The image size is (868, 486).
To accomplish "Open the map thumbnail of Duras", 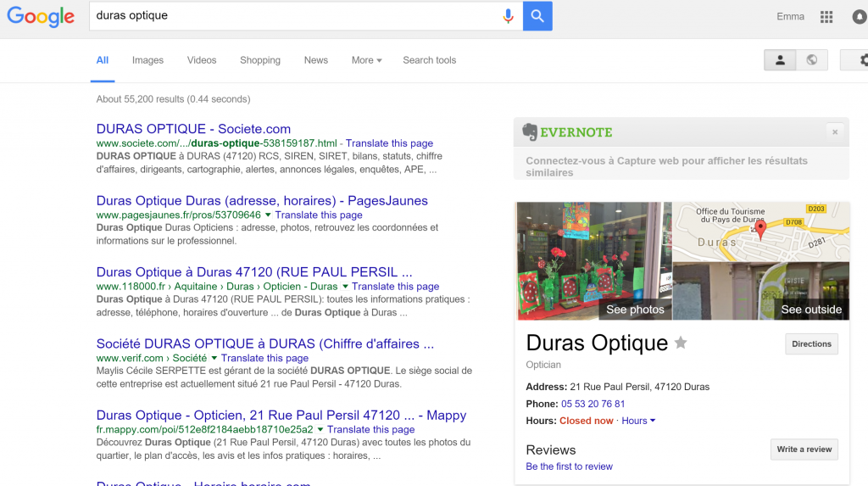I will tap(760, 232).
